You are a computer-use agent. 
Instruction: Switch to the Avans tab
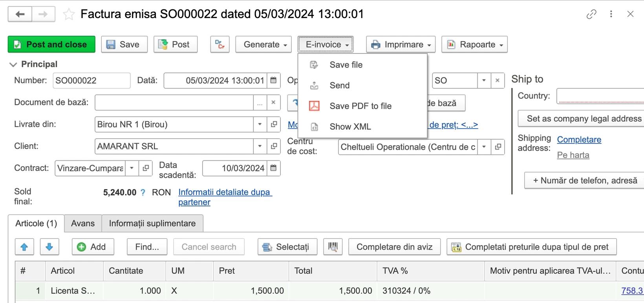click(x=83, y=223)
